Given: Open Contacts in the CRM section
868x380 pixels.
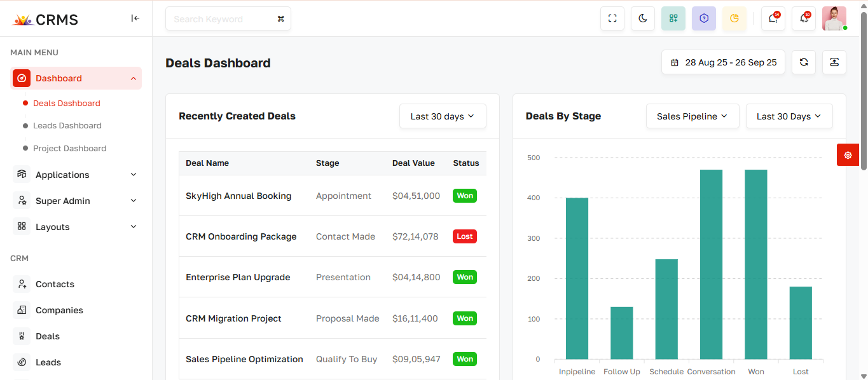Looking at the screenshot, I should [55, 284].
